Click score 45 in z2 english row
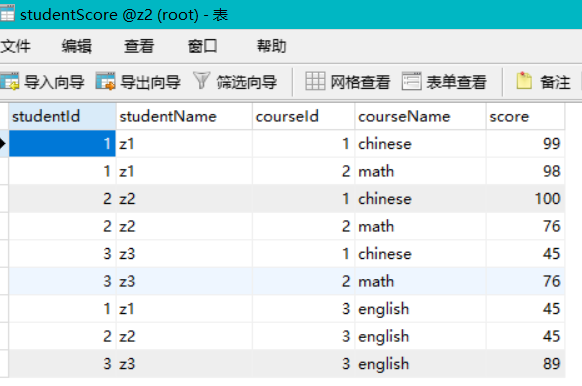 pos(526,336)
